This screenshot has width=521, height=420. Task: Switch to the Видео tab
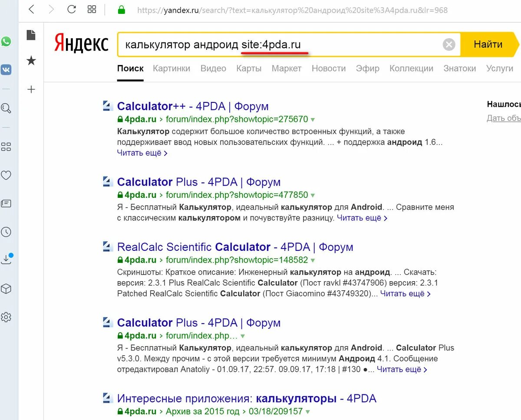tap(213, 68)
